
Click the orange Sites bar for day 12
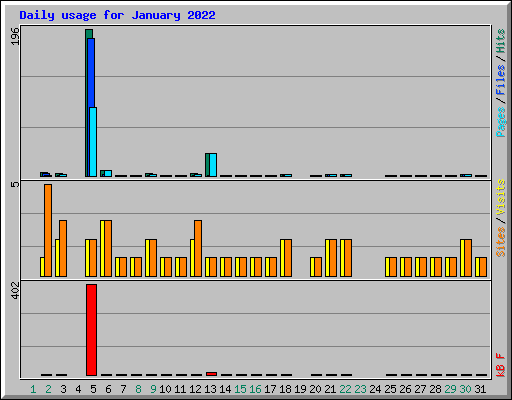pyautogui.click(x=198, y=248)
